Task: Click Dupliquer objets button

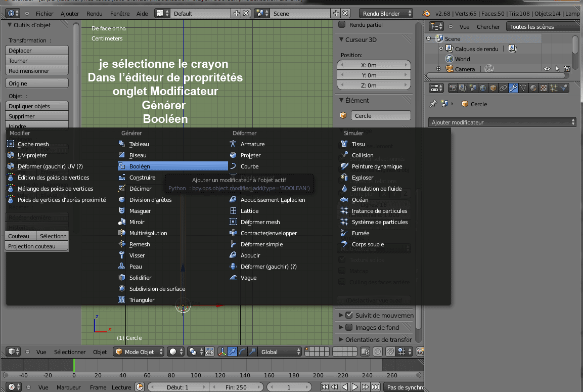Action: tap(37, 106)
